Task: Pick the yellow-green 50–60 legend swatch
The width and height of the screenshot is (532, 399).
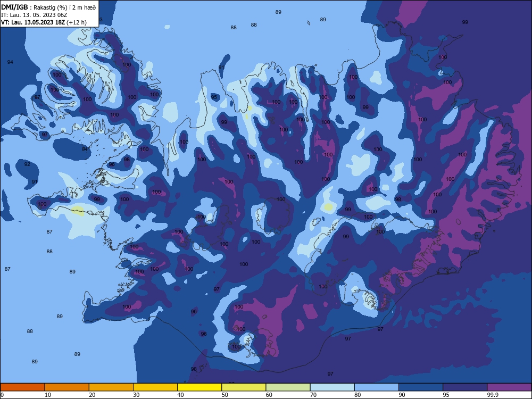Action: pyautogui.click(x=244, y=387)
